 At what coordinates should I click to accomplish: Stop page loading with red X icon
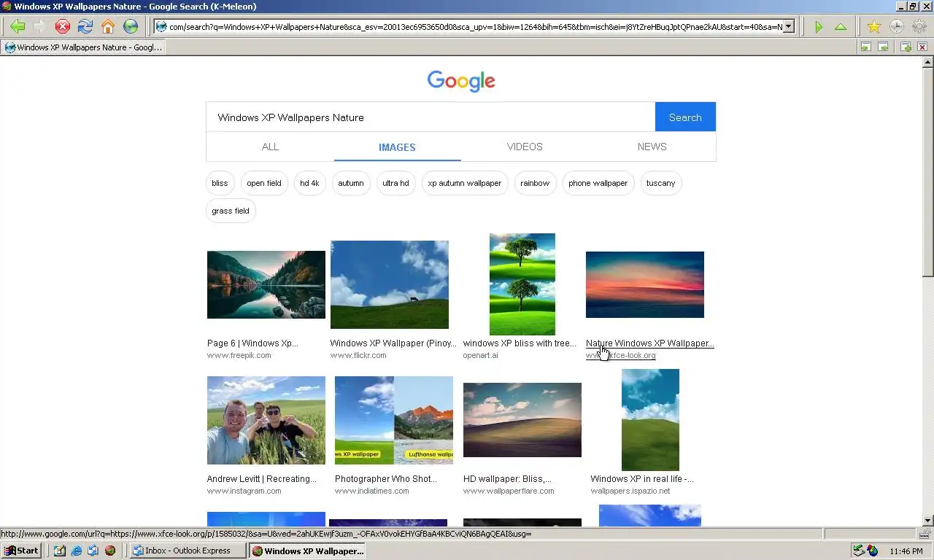(63, 27)
